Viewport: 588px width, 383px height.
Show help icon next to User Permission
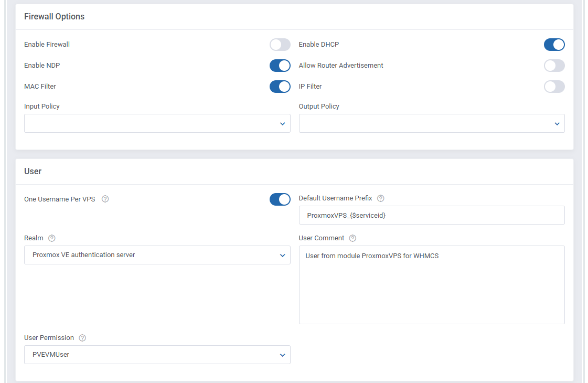tap(82, 338)
